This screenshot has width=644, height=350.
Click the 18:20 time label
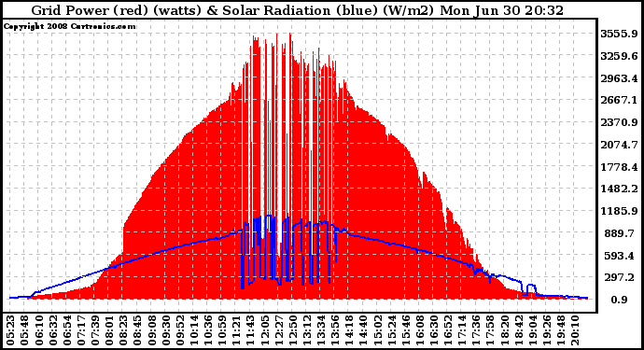pos(504,330)
